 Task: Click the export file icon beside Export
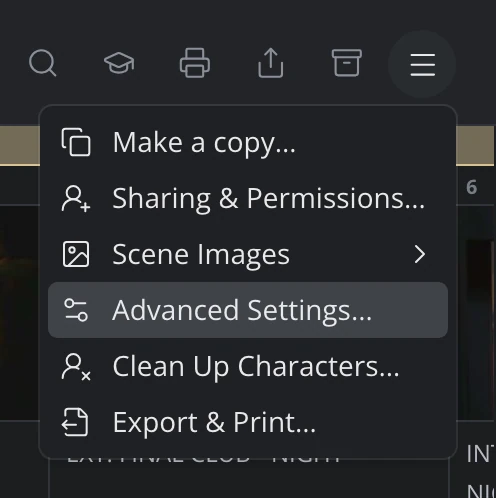[x=75, y=422]
